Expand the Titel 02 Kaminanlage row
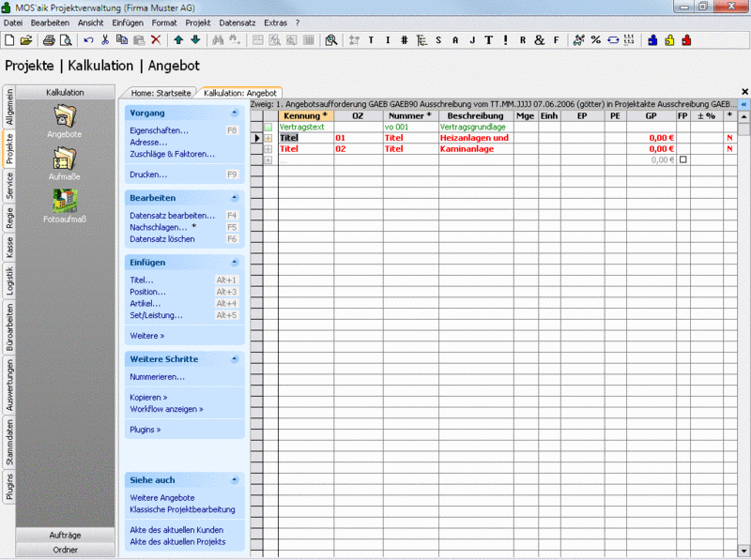Screen dimensions: 751x560 click(x=268, y=149)
